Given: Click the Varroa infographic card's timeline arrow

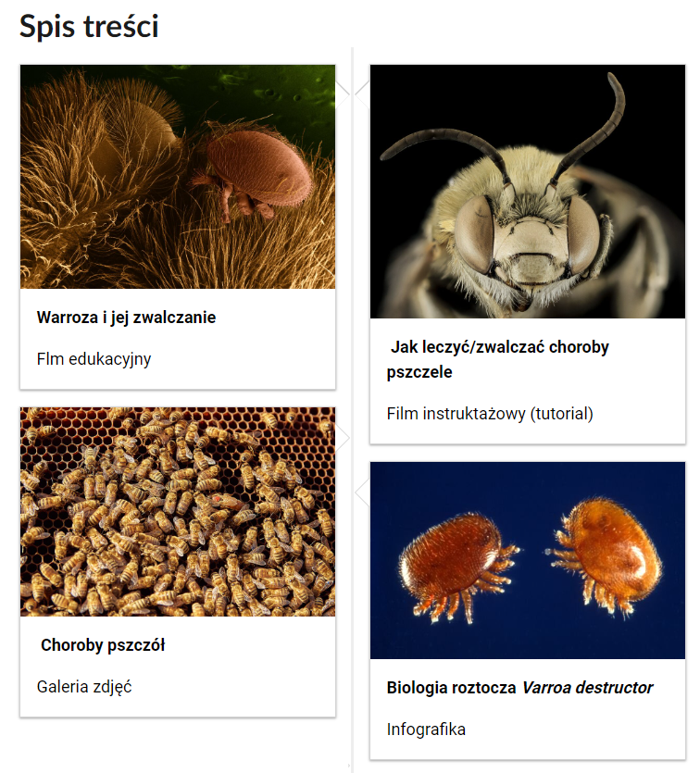Looking at the screenshot, I should pyautogui.click(x=362, y=492).
